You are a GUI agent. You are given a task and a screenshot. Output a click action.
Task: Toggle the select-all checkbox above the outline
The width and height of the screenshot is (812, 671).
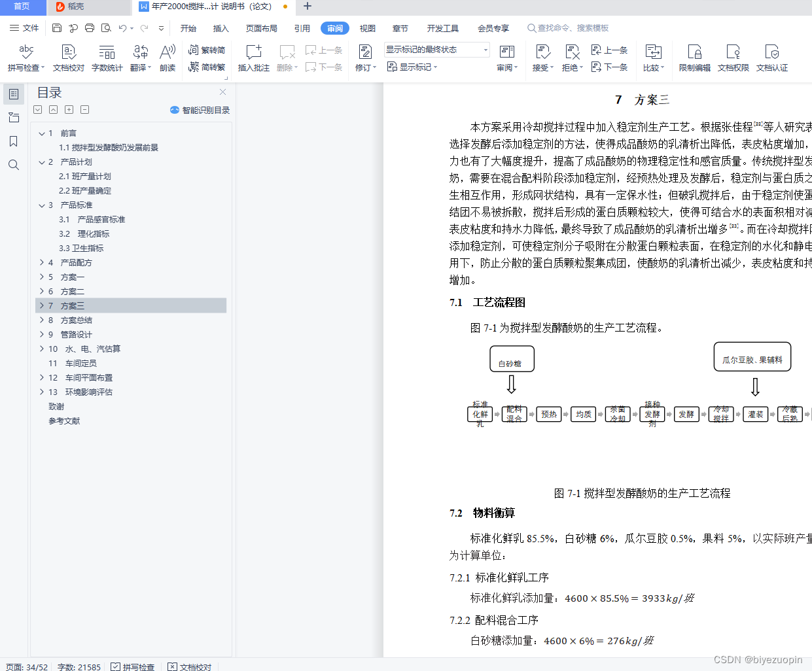37,109
